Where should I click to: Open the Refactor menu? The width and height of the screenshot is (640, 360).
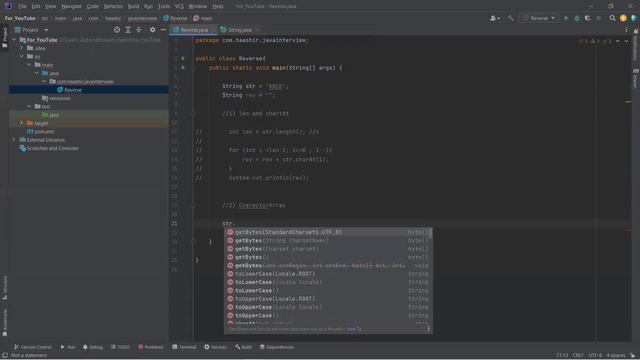113,6
